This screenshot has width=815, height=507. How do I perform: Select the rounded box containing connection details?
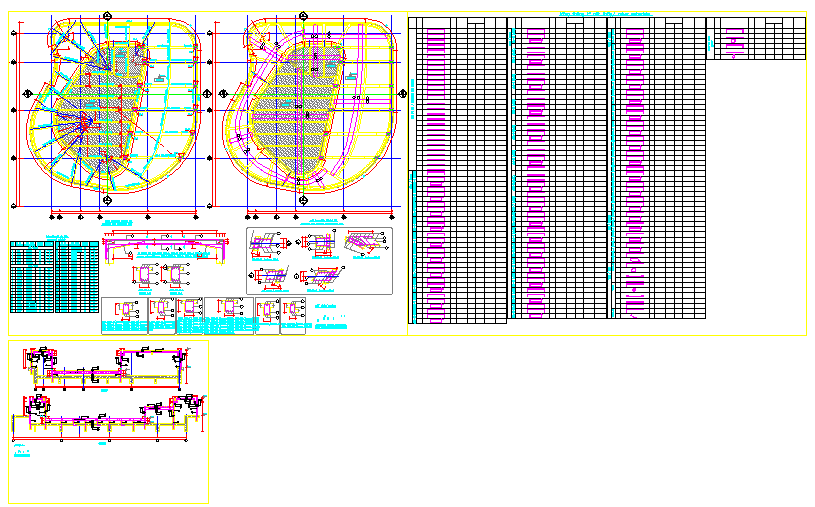(319, 260)
